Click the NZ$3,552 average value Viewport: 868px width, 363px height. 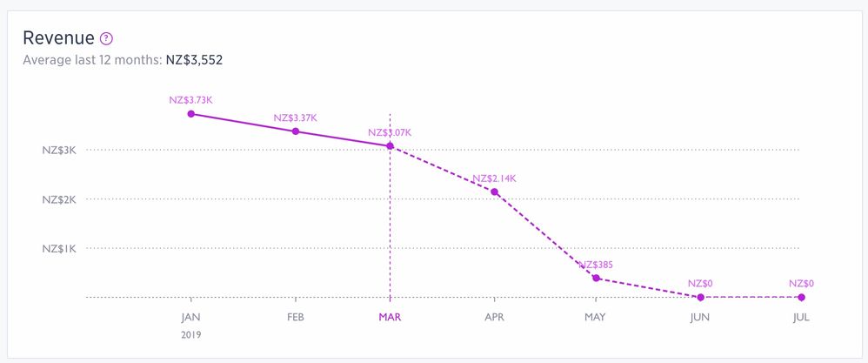195,60
